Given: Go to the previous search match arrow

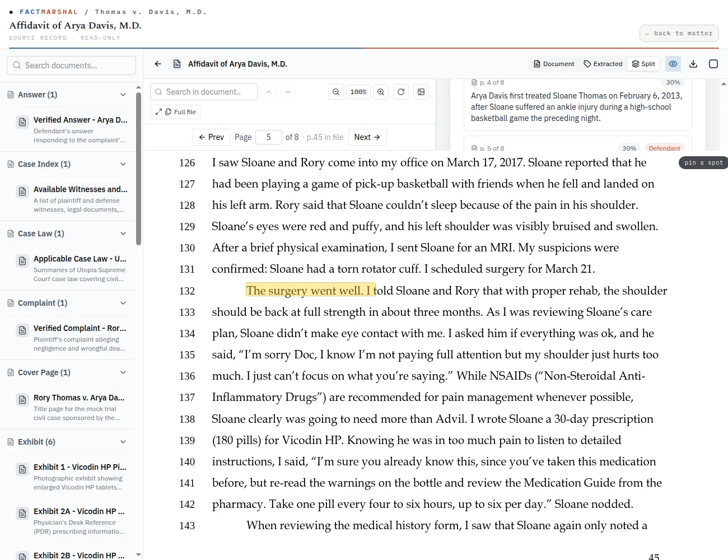Looking at the screenshot, I should [269, 92].
